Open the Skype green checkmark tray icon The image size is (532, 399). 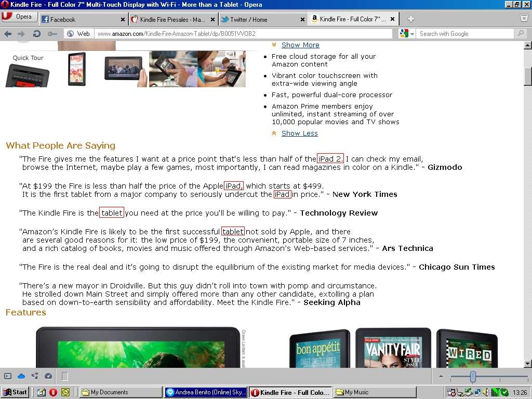coord(504,392)
